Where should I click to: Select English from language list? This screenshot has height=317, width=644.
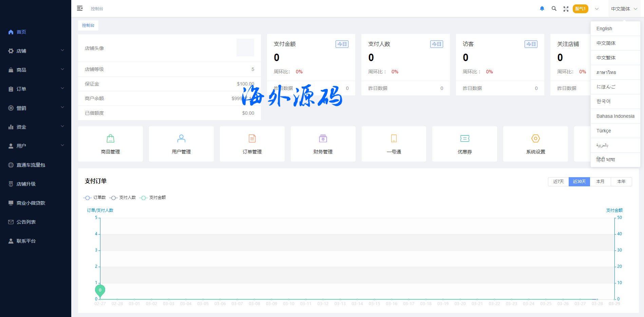pyautogui.click(x=604, y=29)
